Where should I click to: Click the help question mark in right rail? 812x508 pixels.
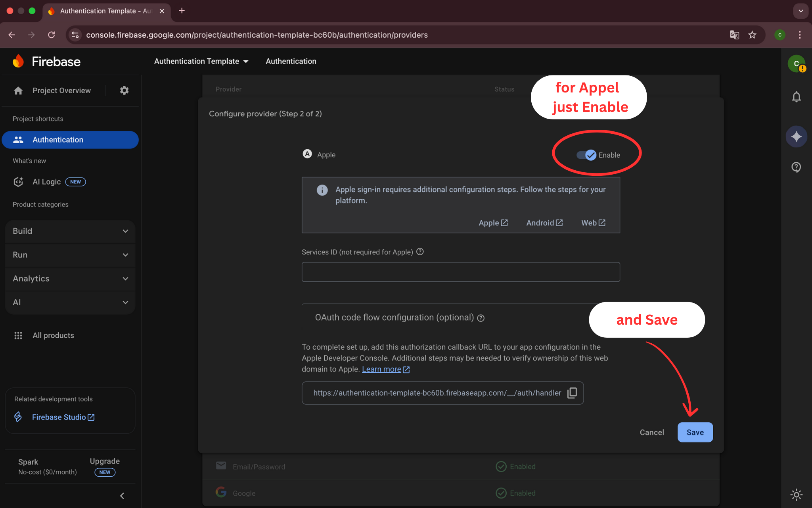(x=796, y=167)
